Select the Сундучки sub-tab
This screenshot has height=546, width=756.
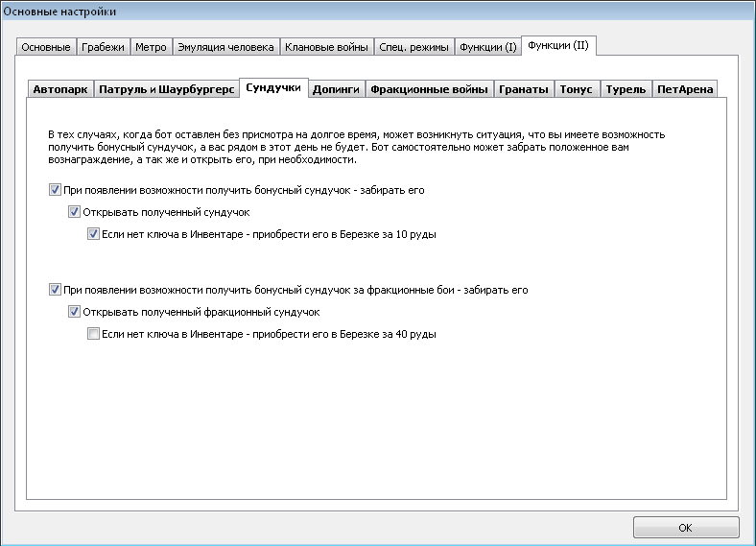pyautogui.click(x=273, y=87)
